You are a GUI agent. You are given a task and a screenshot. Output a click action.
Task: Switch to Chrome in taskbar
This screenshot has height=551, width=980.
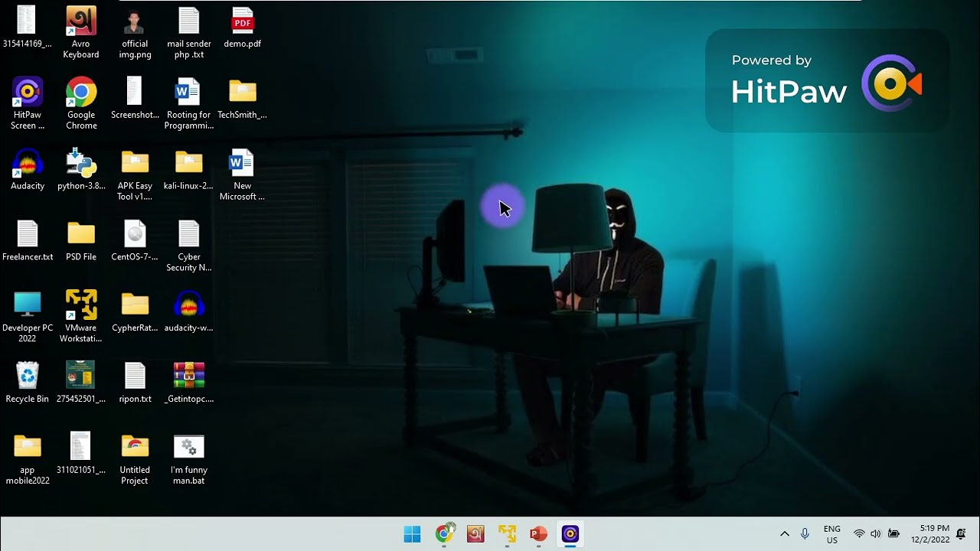[444, 533]
